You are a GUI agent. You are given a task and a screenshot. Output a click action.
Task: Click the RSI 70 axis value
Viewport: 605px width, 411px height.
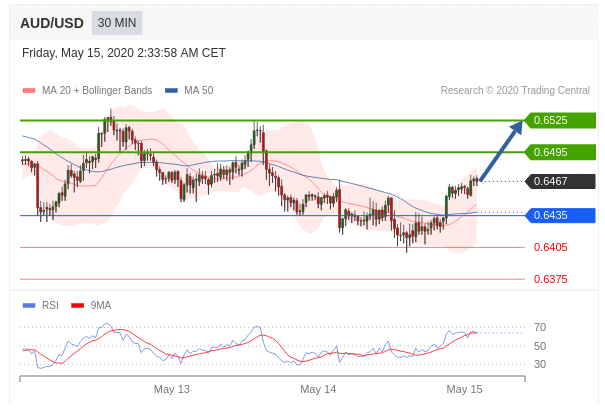click(x=540, y=327)
